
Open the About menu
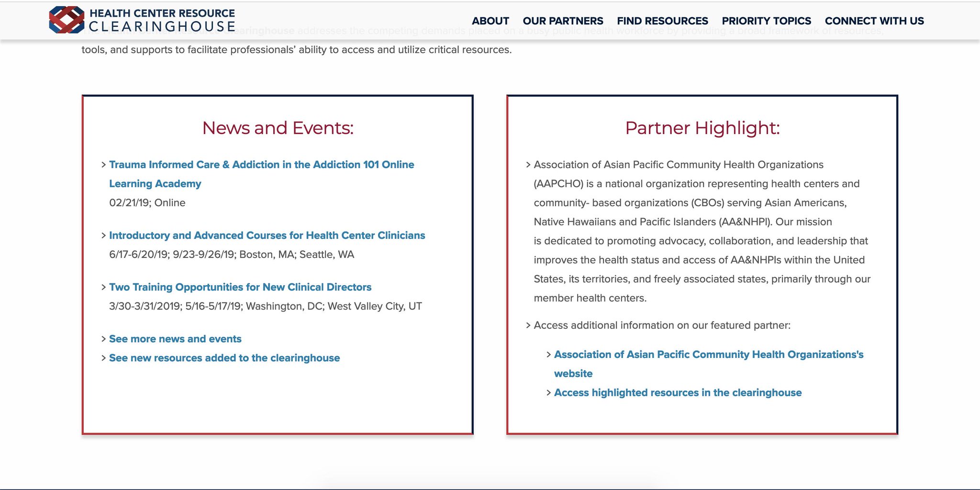490,21
